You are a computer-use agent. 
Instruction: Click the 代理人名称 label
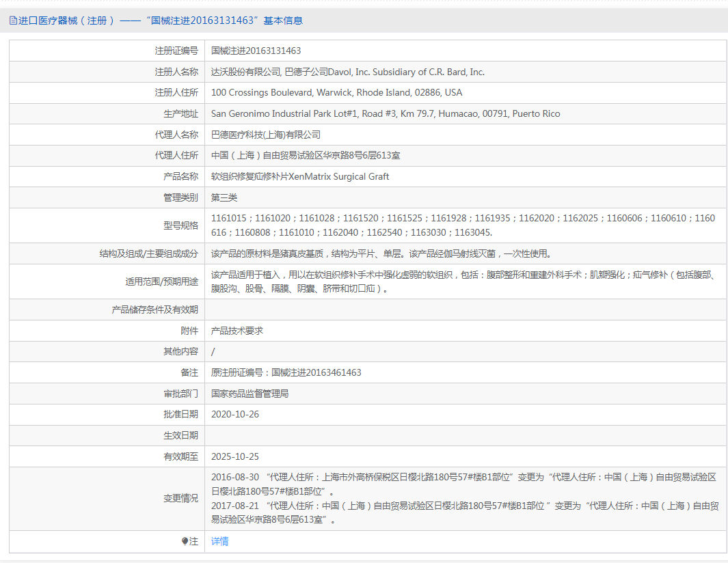click(176, 135)
